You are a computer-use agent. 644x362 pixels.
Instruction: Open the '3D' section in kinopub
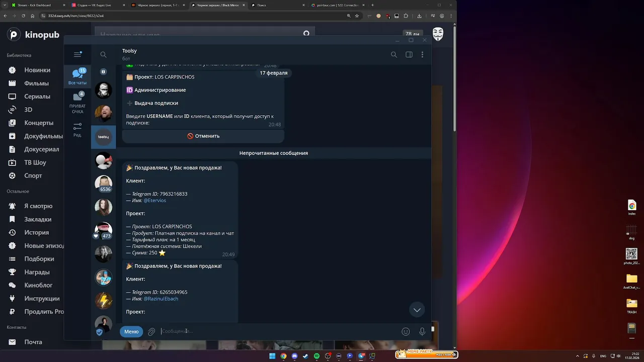click(x=28, y=110)
